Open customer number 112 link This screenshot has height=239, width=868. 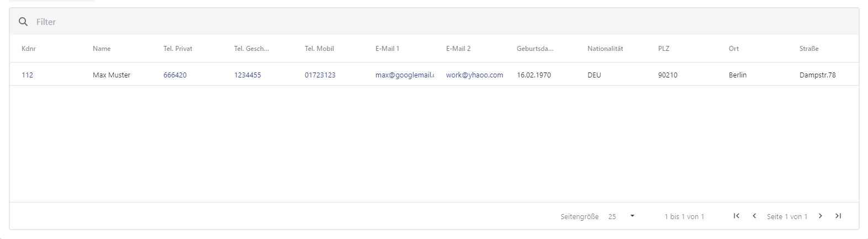click(x=28, y=75)
